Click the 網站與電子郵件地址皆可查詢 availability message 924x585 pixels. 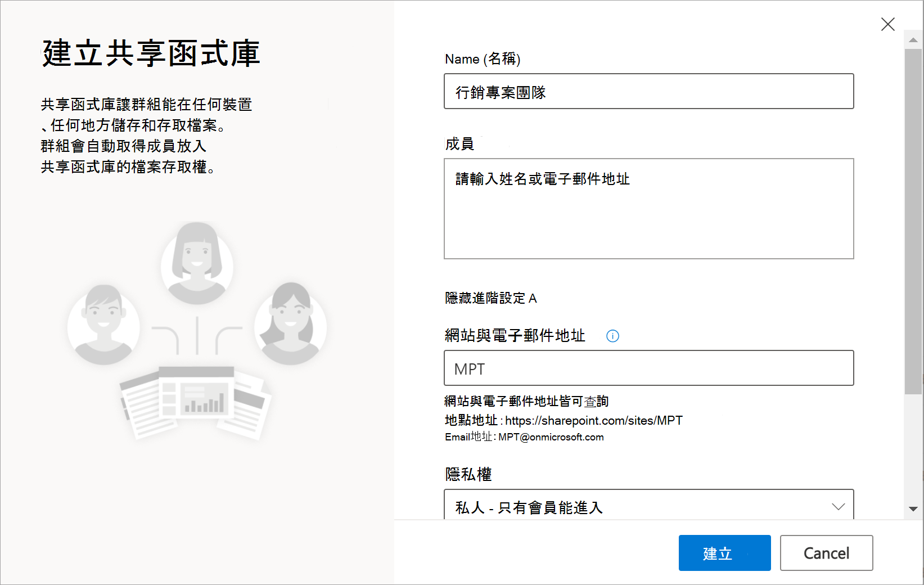click(x=526, y=401)
